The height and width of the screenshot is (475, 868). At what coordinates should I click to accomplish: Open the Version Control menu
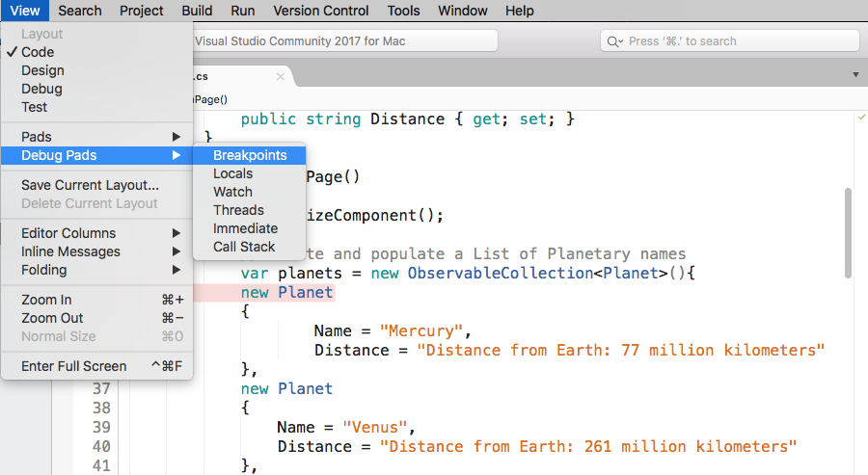[320, 11]
